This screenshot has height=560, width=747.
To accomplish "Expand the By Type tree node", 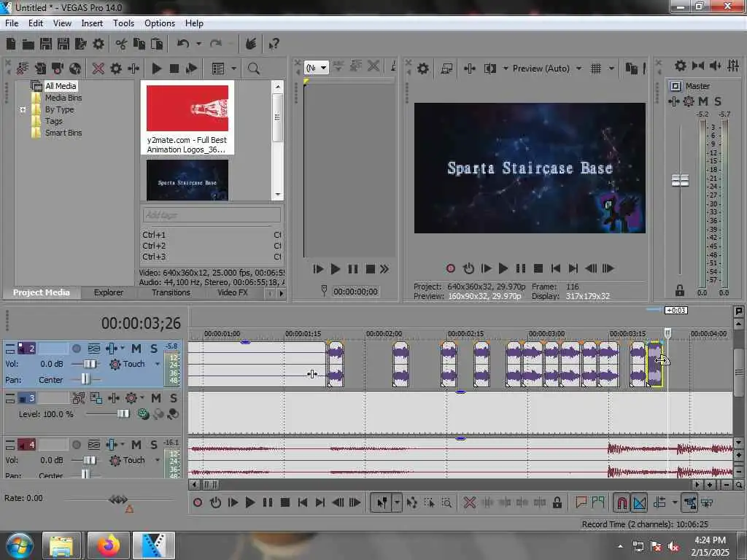I will point(23,109).
